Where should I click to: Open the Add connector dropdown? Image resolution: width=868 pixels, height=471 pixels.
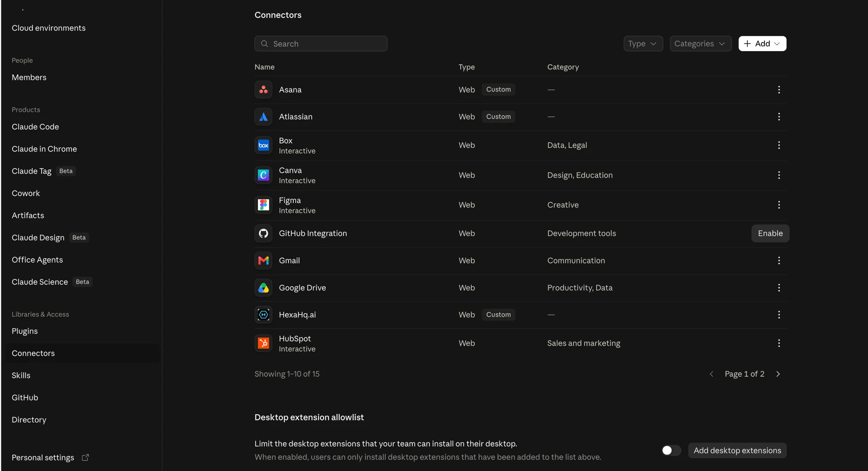(762, 44)
